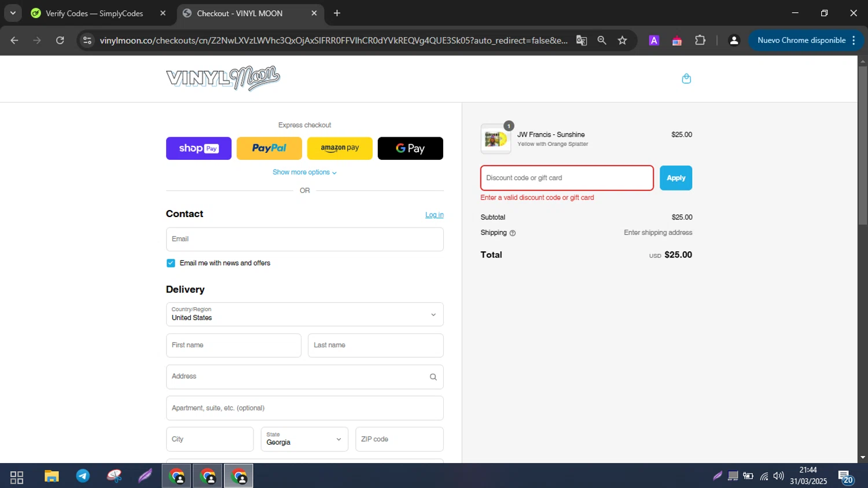Click the Wi-Fi network tray icon
The image size is (868, 488).
pos(764,476)
